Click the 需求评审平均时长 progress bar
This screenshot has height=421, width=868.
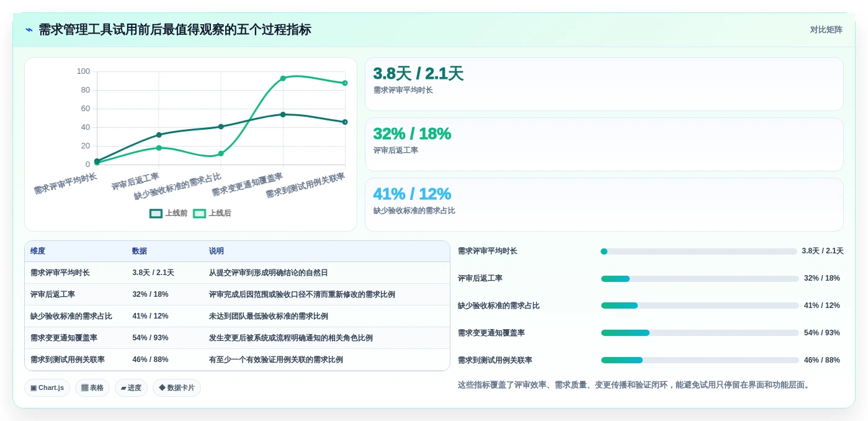[699, 251]
